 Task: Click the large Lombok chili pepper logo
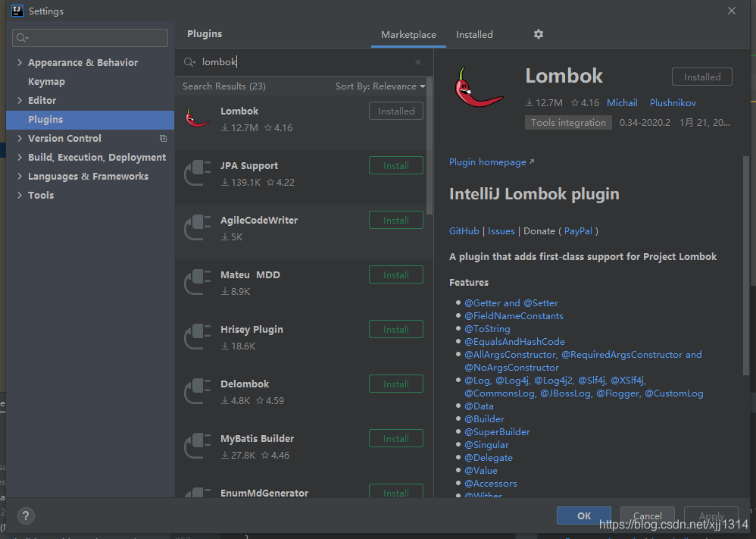click(478, 87)
